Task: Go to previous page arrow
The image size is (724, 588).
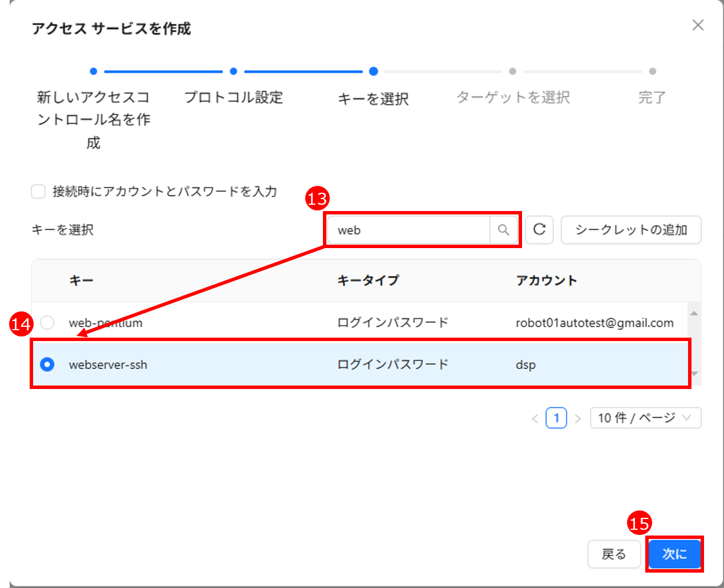Action: coord(535,418)
